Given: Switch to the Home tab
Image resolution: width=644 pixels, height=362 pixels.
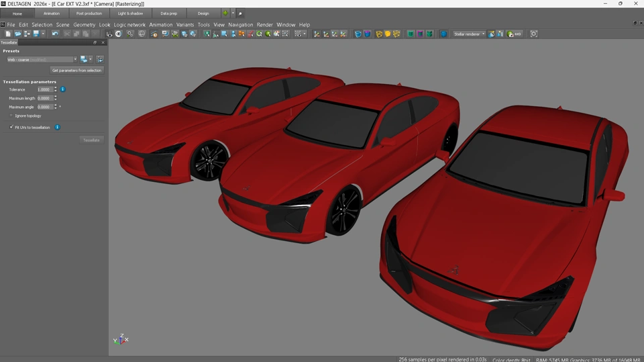Looking at the screenshot, I should [x=17, y=13].
